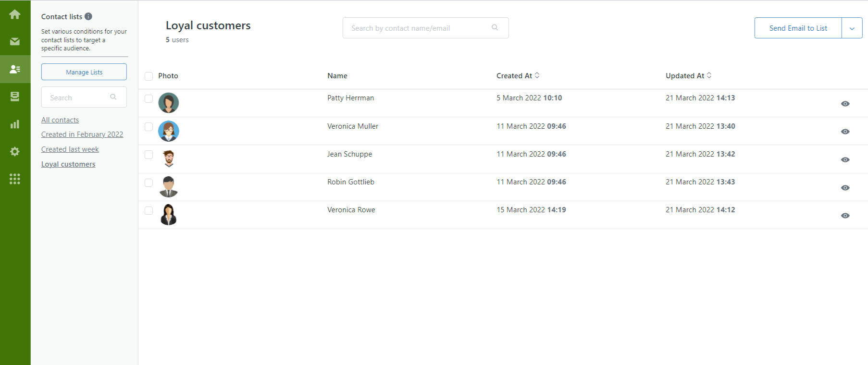Focus the sidebar lists Search field
Image resolution: width=868 pixels, height=365 pixels.
pyautogui.click(x=84, y=97)
